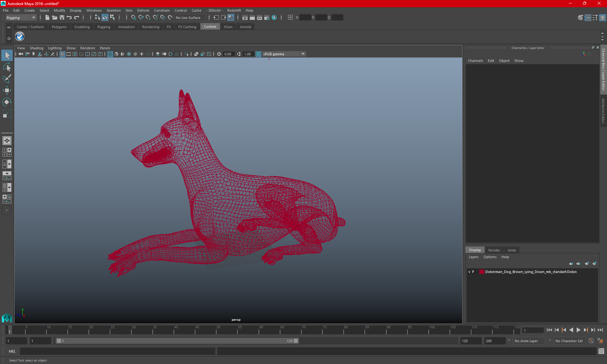Image resolution: width=607 pixels, height=364 pixels.
Task: Open the shelf tab selector menu
Action: point(9,27)
